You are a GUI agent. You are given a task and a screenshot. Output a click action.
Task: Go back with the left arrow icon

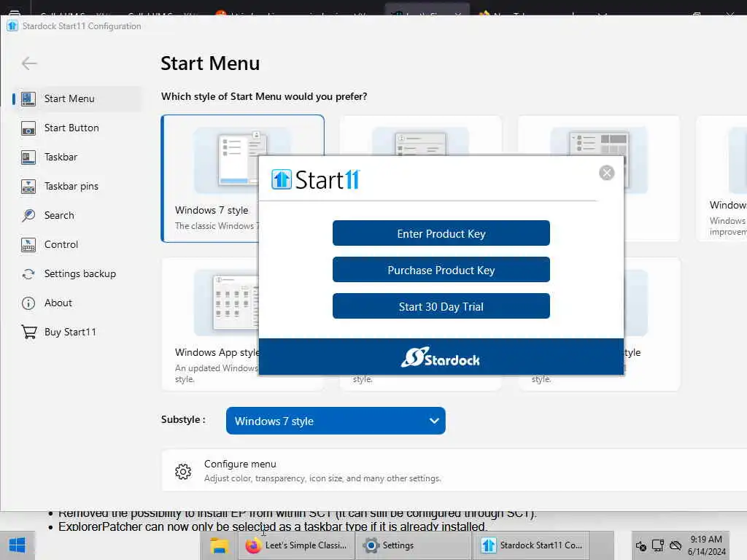point(29,63)
